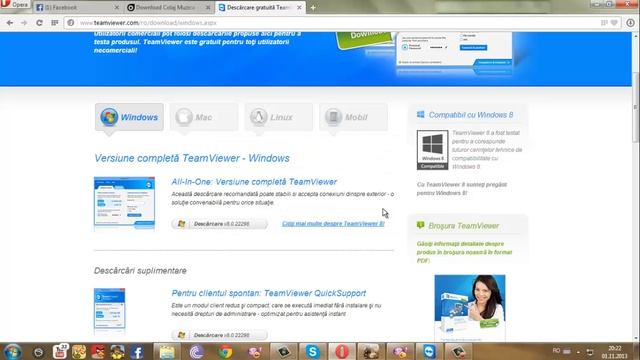
Task: Click the RO language indicator in tray
Action: tap(556, 351)
